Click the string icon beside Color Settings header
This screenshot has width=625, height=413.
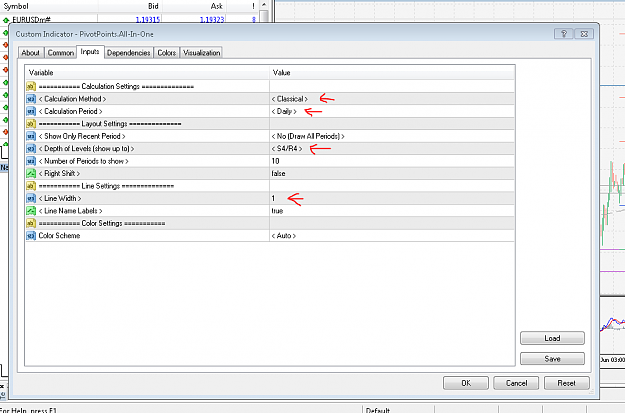[31, 223]
